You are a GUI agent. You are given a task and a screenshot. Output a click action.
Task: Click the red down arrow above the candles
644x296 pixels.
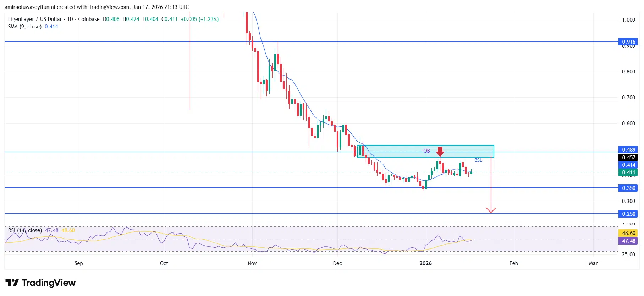440,152
